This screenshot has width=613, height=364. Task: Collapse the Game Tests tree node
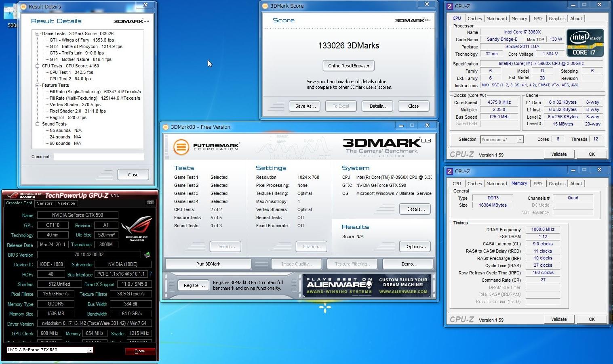[38, 33]
